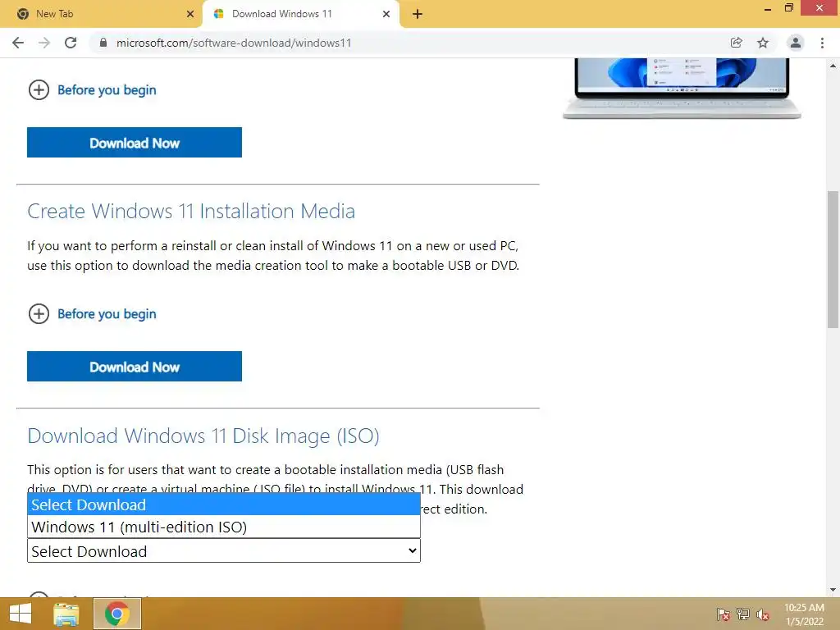Open network status tray icon
The image size is (840, 630).
click(x=743, y=614)
